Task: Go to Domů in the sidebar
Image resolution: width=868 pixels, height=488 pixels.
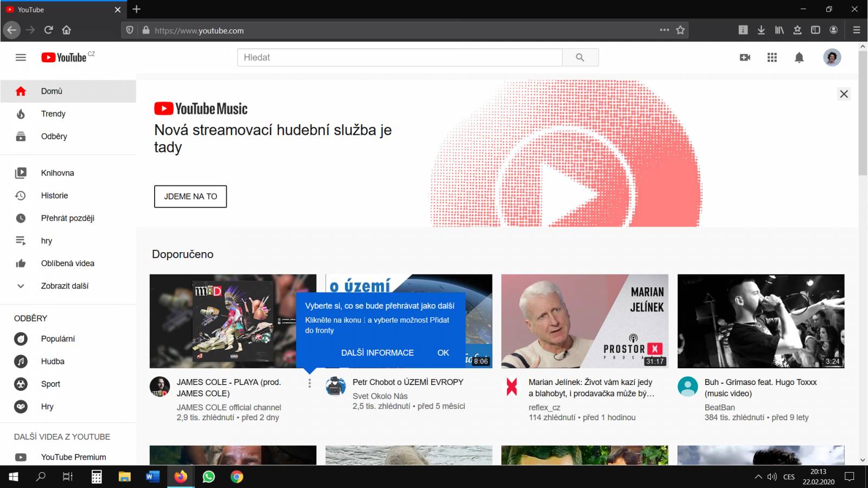Action: [68, 91]
